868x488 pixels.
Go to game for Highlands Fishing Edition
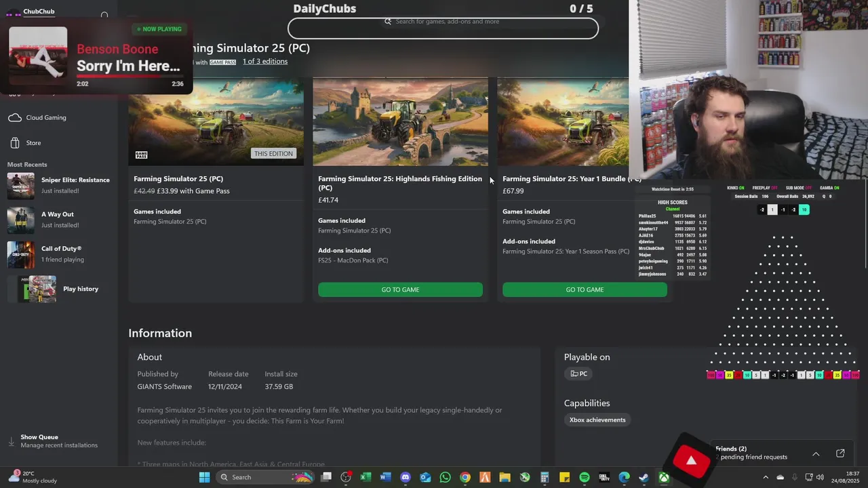pos(400,289)
